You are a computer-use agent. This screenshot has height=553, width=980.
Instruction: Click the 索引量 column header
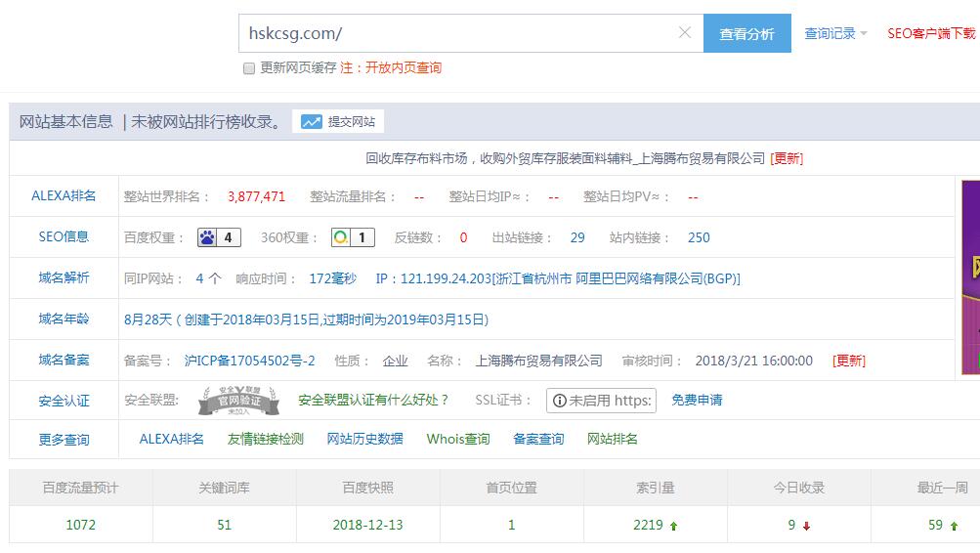pyautogui.click(x=655, y=488)
